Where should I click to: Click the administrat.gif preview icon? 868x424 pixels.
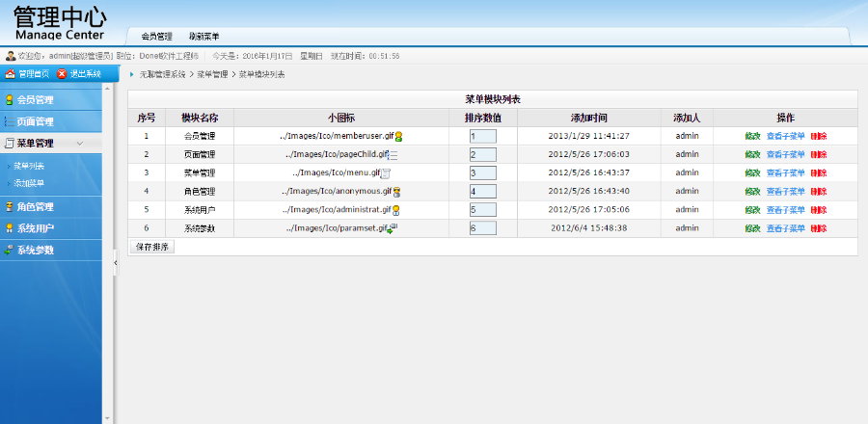(x=396, y=210)
